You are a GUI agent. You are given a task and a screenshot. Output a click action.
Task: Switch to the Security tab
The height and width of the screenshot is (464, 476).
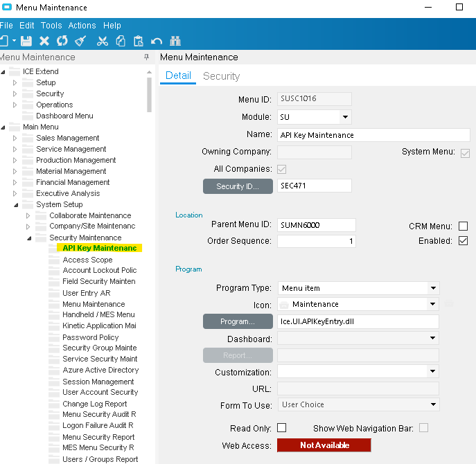tap(221, 76)
